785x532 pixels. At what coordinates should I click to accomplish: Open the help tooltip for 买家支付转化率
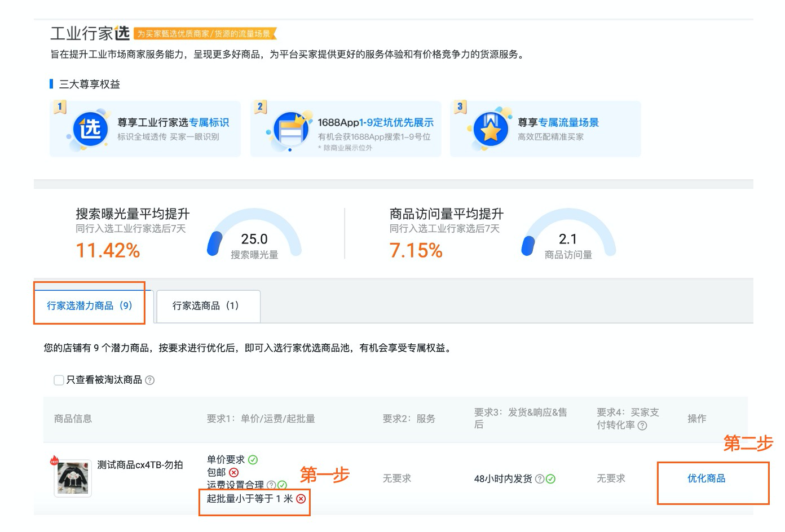pyautogui.click(x=641, y=426)
